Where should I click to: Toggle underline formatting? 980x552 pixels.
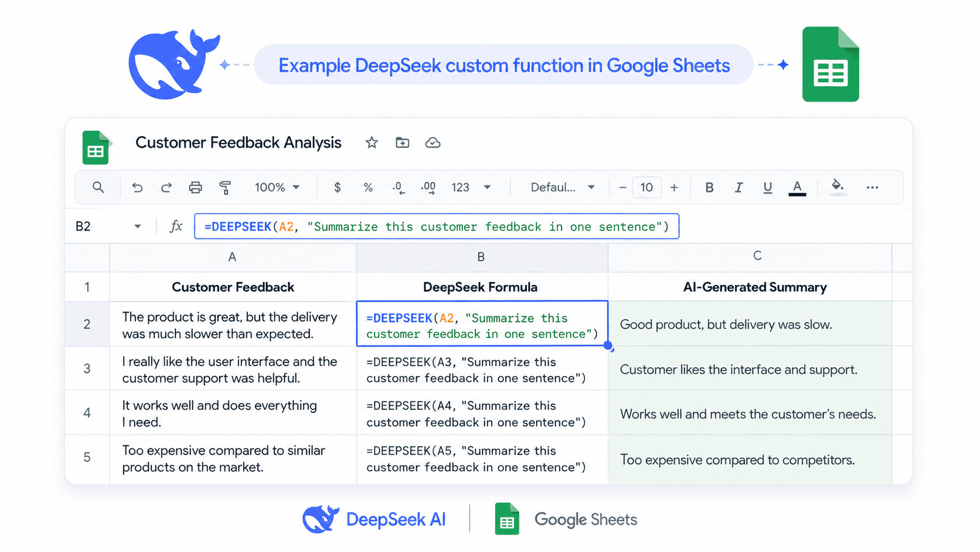point(767,187)
